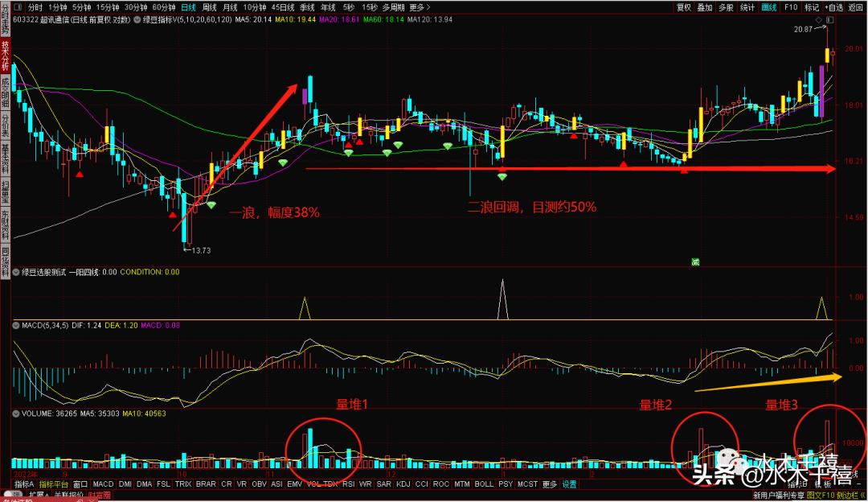Select the KDJ indicator tab
Viewport: 868px width, 502px height.
point(403,483)
